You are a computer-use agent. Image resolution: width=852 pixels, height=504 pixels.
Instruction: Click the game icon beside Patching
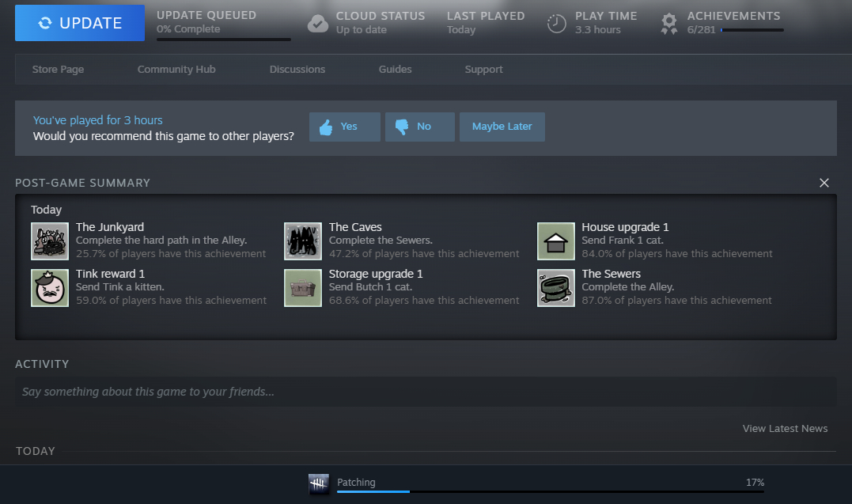pyautogui.click(x=319, y=483)
